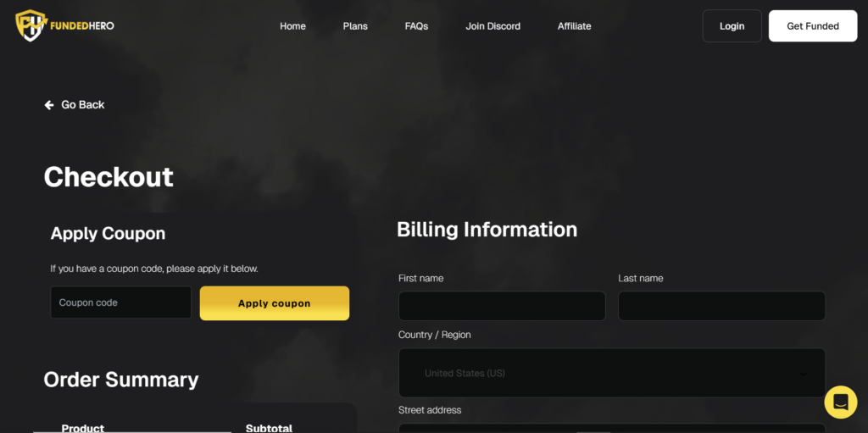Open the Country / Region dropdown
Viewport: 868px width, 433px height.
tap(612, 373)
